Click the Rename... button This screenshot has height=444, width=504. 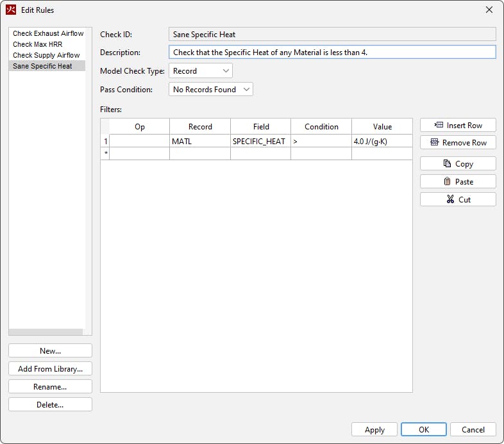(x=50, y=386)
